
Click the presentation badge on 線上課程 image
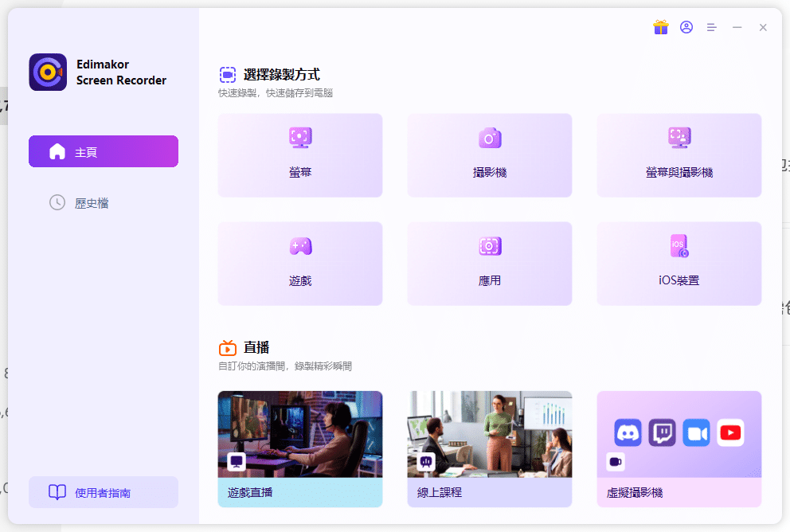tap(426, 461)
